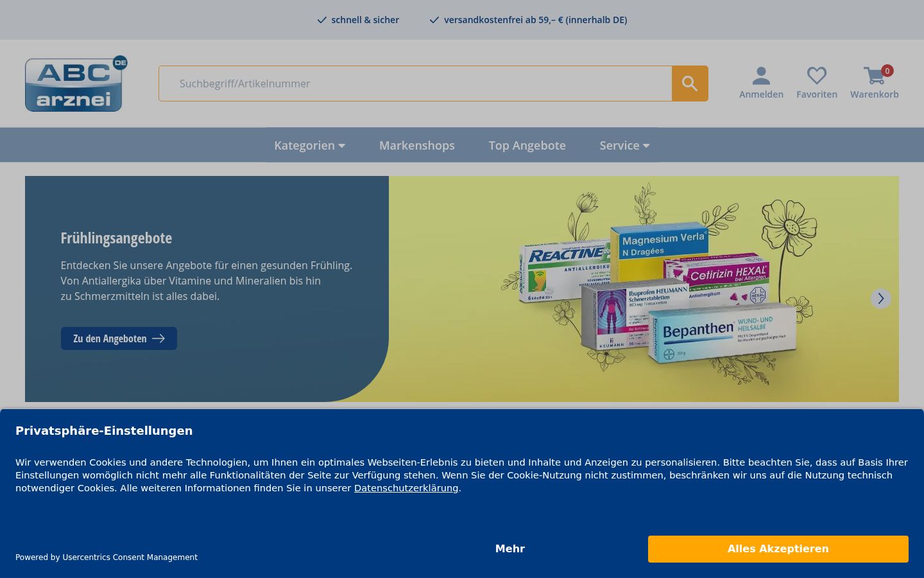Click the Zu den Angeboten button
Viewport: 924px width, 578px height.
119,338
